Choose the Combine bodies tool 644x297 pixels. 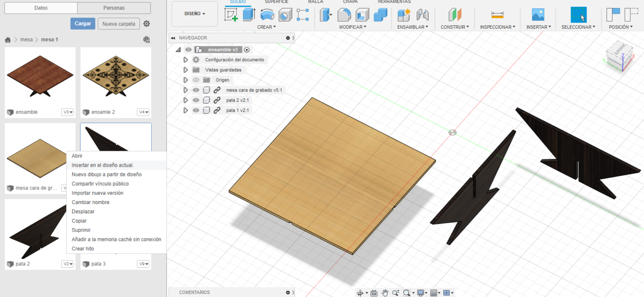click(x=380, y=15)
